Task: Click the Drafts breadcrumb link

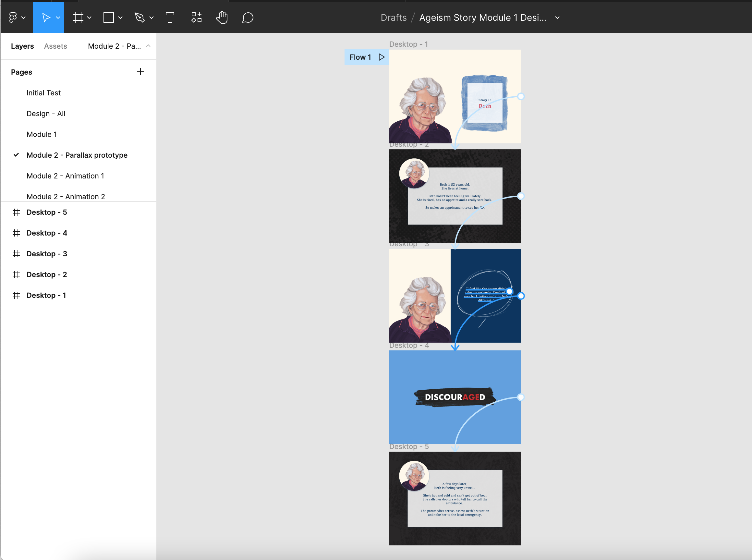Action: [x=394, y=18]
